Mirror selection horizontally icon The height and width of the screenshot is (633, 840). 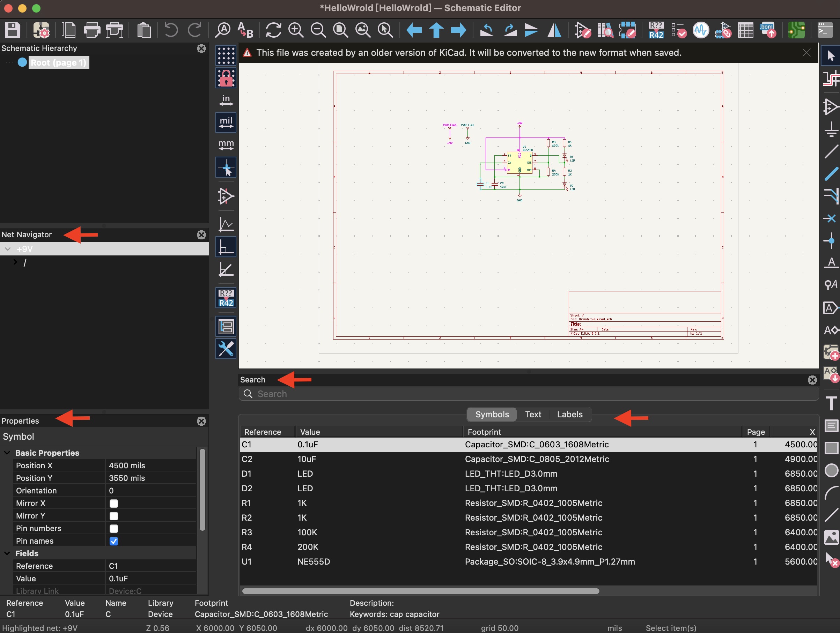[554, 30]
